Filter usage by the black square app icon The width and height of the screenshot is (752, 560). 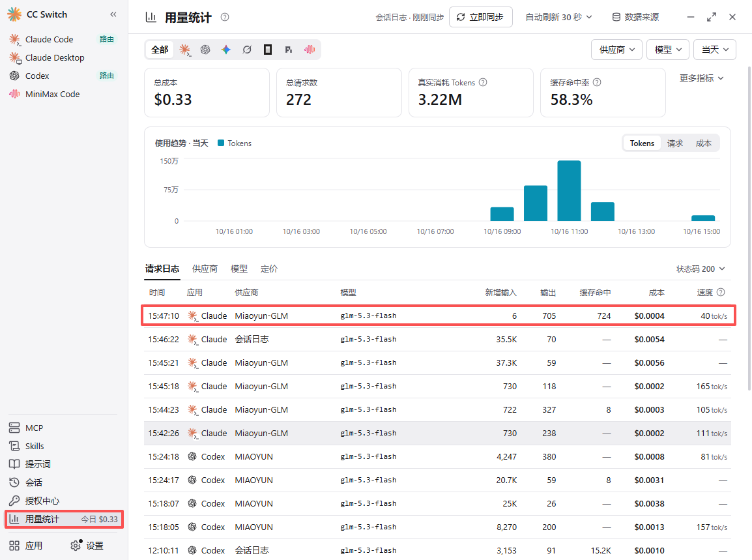(x=268, y=50)
